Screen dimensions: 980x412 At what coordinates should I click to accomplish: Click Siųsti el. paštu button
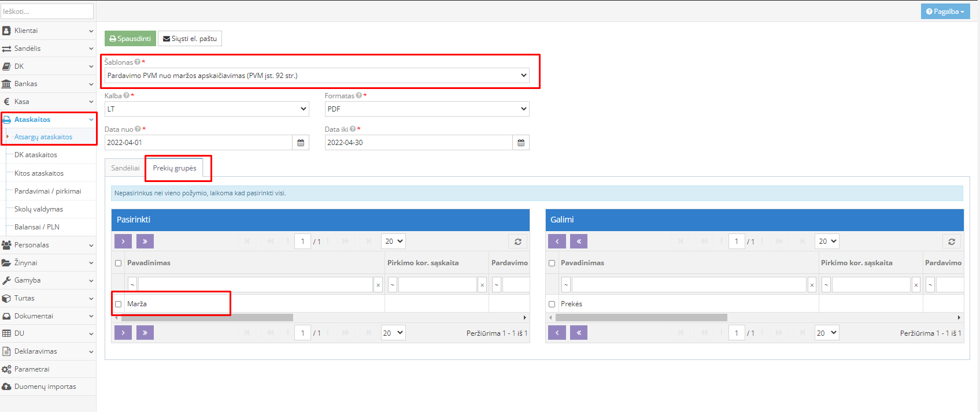(190, 39)
